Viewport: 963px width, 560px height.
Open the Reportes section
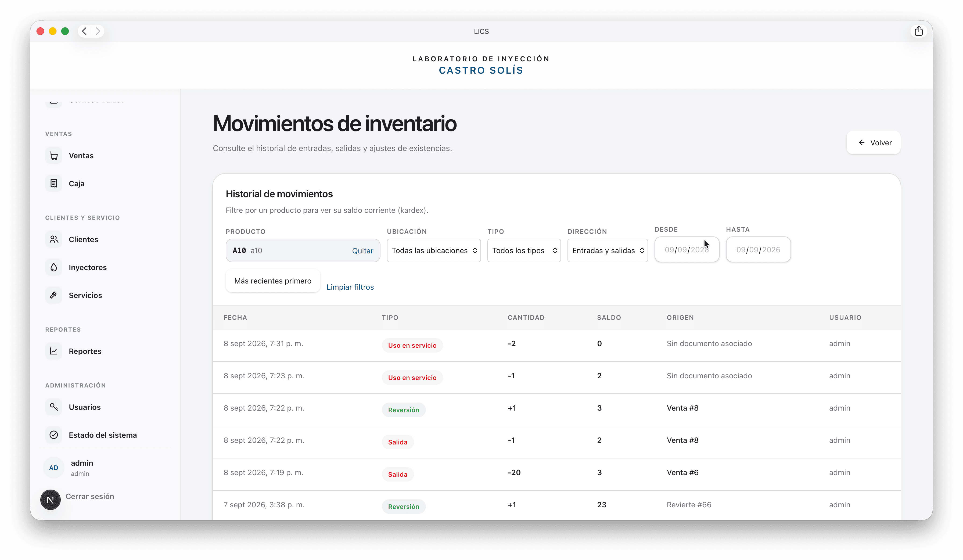[x=85, y=351]
